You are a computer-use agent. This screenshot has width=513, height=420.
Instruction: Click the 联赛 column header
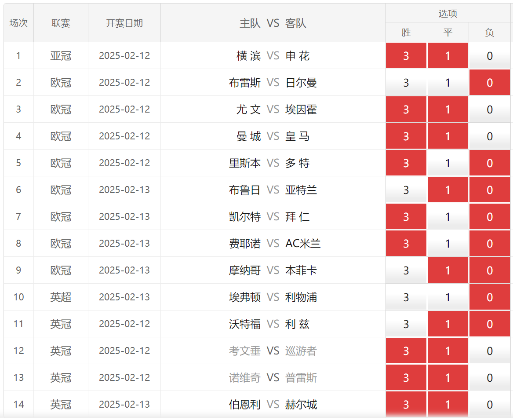tap(61, 23)
